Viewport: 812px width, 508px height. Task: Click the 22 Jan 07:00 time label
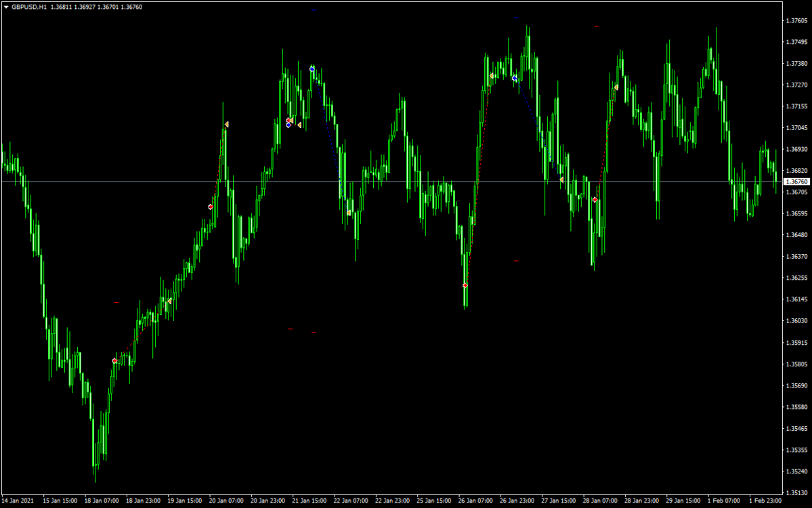click(x=351, y=501)
